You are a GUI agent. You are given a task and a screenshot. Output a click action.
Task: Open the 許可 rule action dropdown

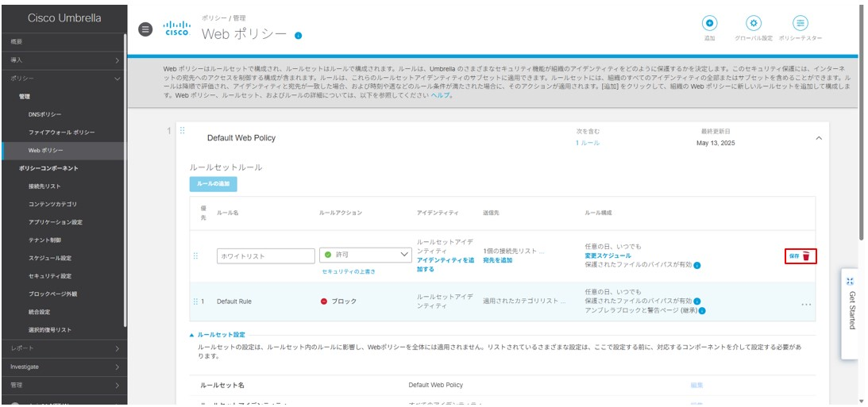tap(365, 255)
